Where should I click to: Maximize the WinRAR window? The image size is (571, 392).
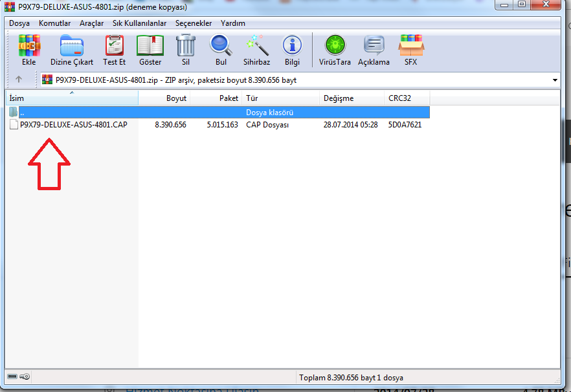(x=522, y=5)
